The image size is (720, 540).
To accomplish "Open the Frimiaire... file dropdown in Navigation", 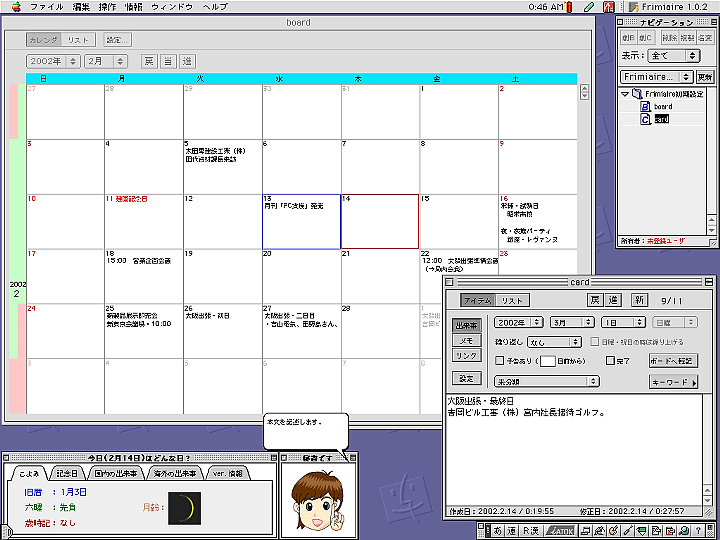I will 656,77.
